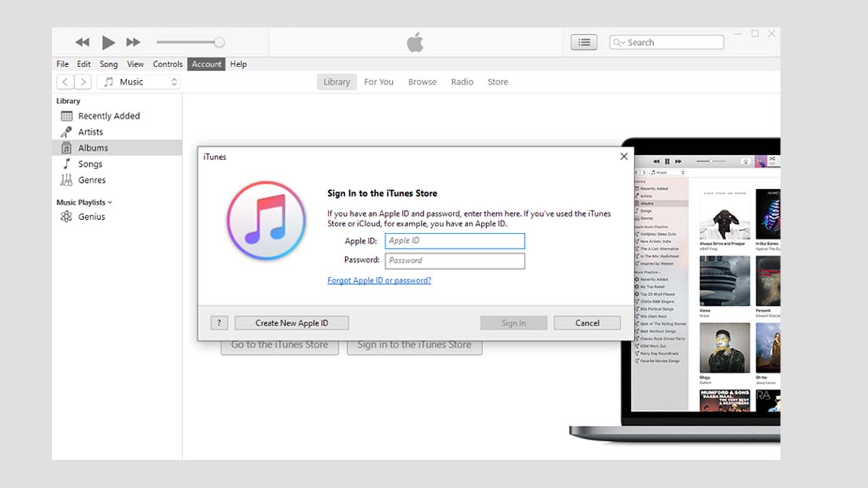Adjust the volume slider knob

coord(219,43)
